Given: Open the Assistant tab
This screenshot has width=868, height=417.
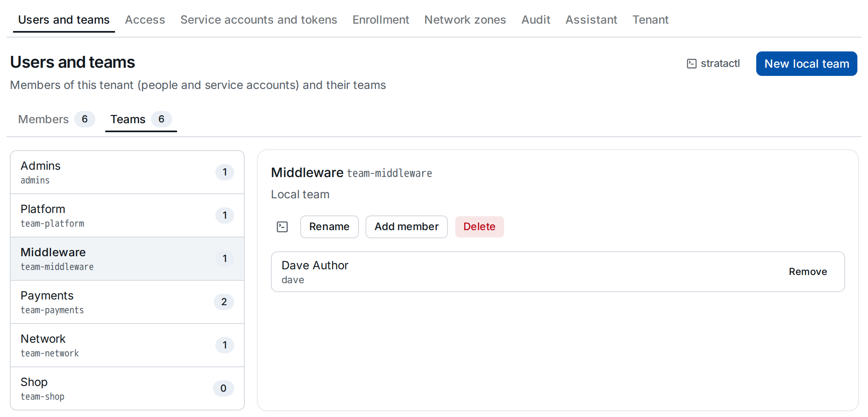Looking at the screenshot, I should [591, 20].
